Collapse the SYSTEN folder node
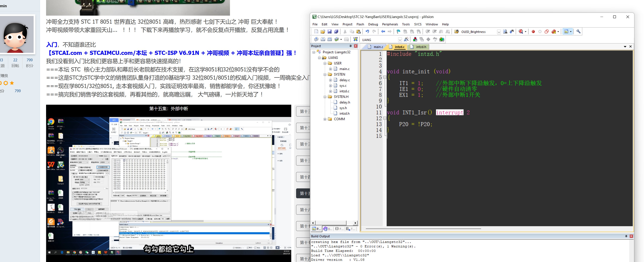The image size is (644, 262). [325, 75]
